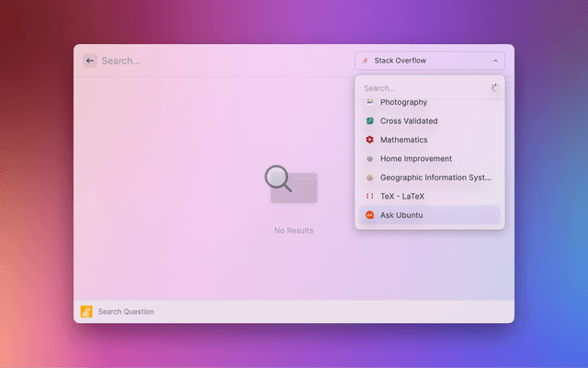The width and height of the screenshot is (588, 368).
Task: Click the Search Question extension icon
Action: [x=86, y=311]
